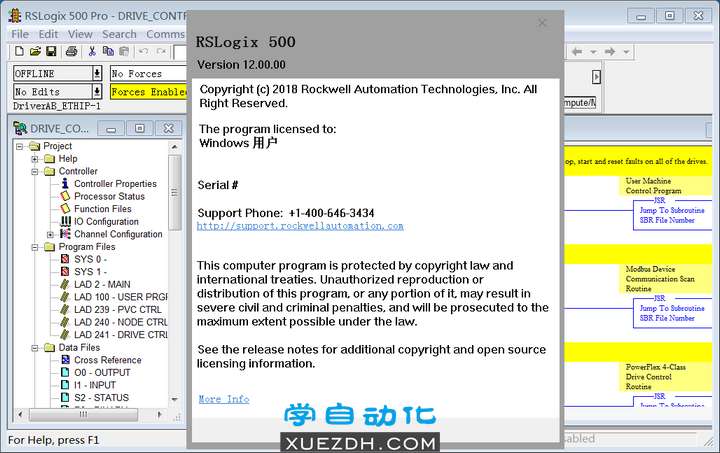Select SYS 1 program file
Screen dimensions: 720x453
90,272
